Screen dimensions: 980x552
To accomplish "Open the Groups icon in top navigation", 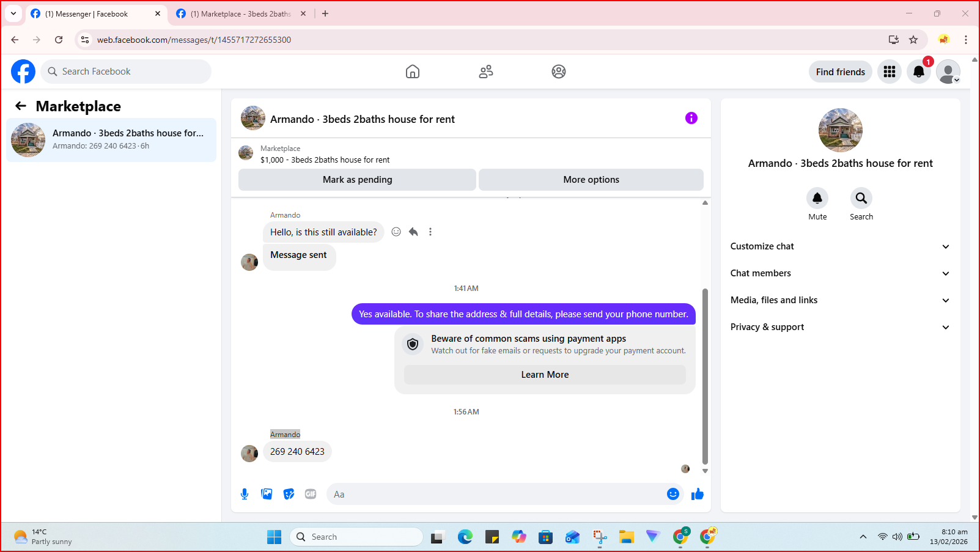I will tap(559, 72).
